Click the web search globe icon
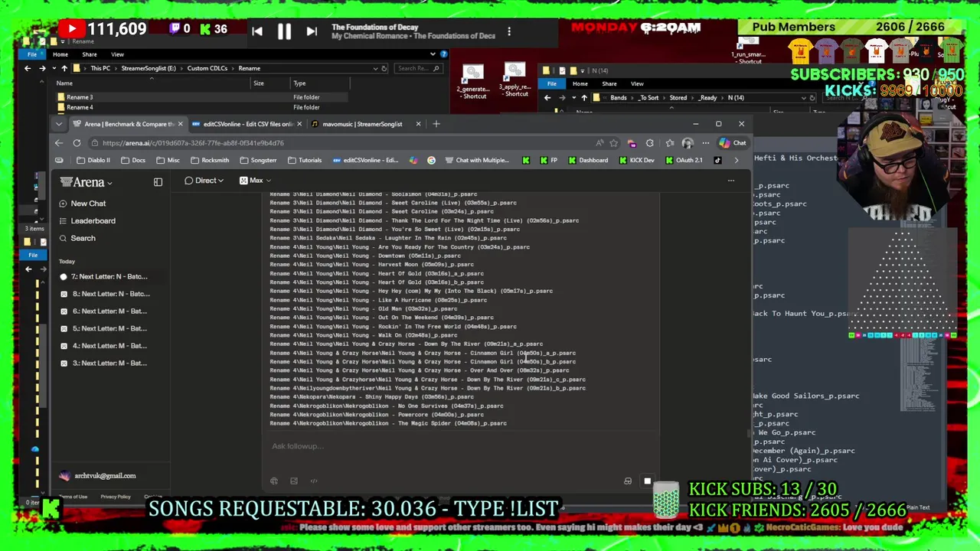The width and height of the screenshot is (980, 551). [274, 481]
